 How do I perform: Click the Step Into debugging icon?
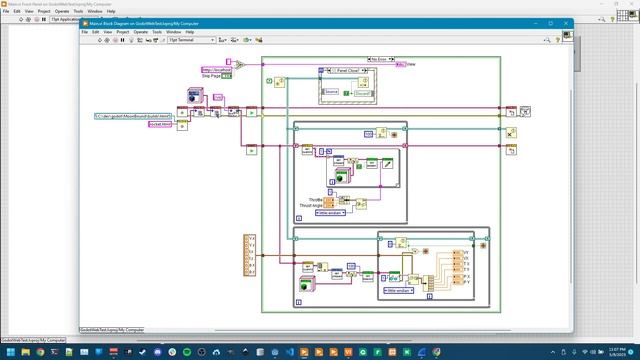point(149,40)
